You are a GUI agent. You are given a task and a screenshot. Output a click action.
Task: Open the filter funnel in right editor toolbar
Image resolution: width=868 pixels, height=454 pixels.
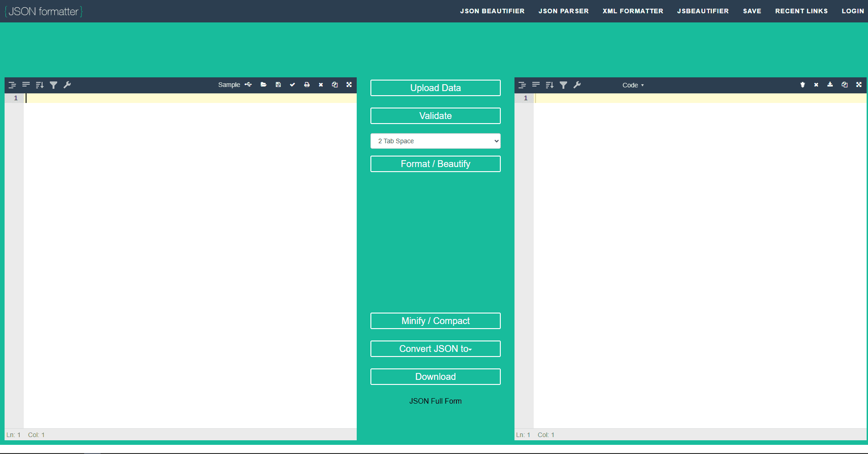[x=563, y=85]
